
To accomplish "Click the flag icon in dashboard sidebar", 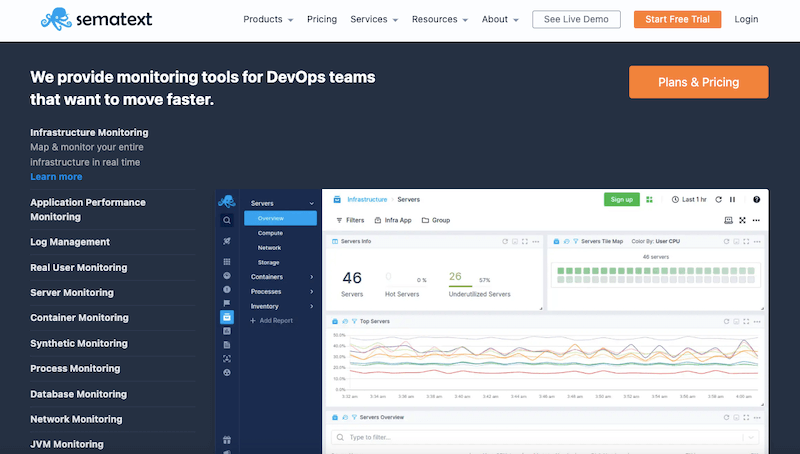I will click(227, 303).
